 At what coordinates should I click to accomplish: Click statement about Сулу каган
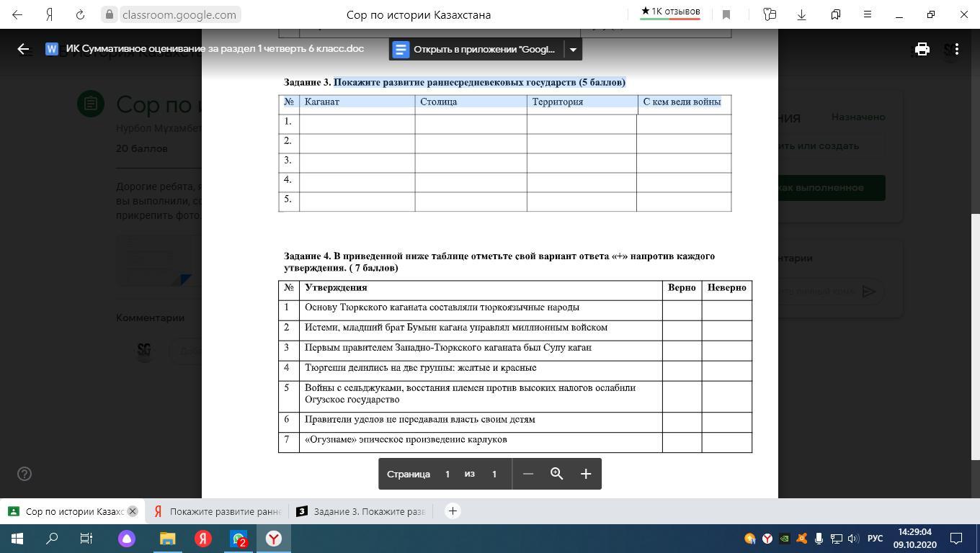pos(448,348)
